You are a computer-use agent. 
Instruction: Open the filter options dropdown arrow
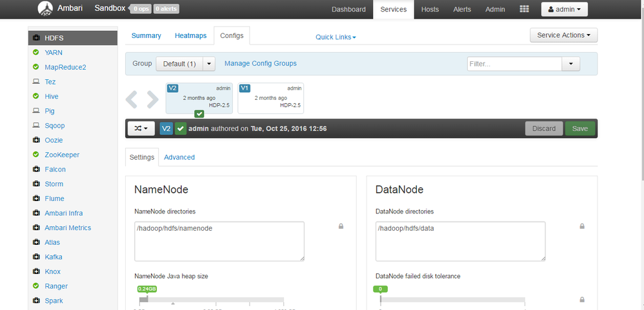571,64
